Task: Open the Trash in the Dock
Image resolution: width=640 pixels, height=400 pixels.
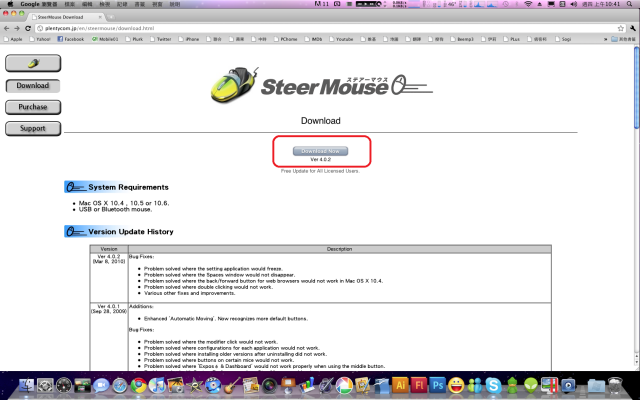Action: [x=615, y=385]
